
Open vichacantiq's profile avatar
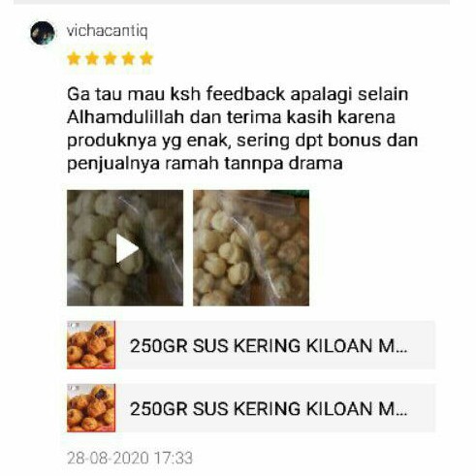pos(43,33)
